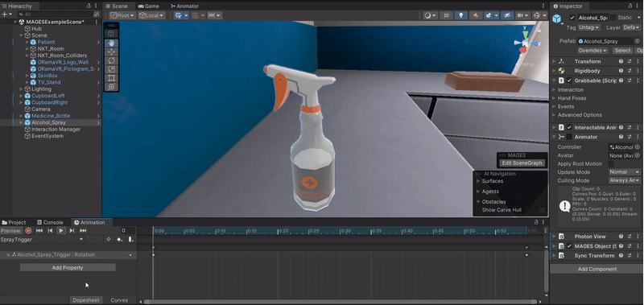Switch to the Animator tab
Image resolution: width=644 pixels, height=305 pixels.
[x=184, y=6]
